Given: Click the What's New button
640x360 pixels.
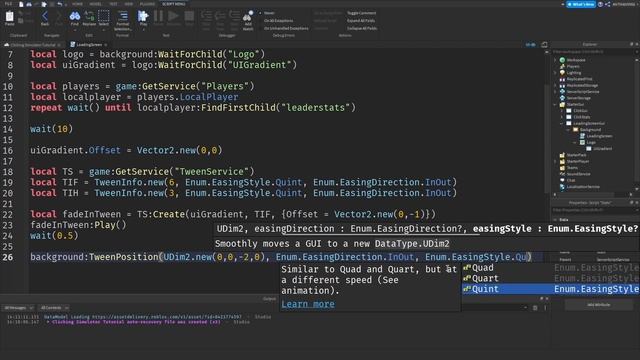Looking at the screenshot, I should click(x=581, y=4).
